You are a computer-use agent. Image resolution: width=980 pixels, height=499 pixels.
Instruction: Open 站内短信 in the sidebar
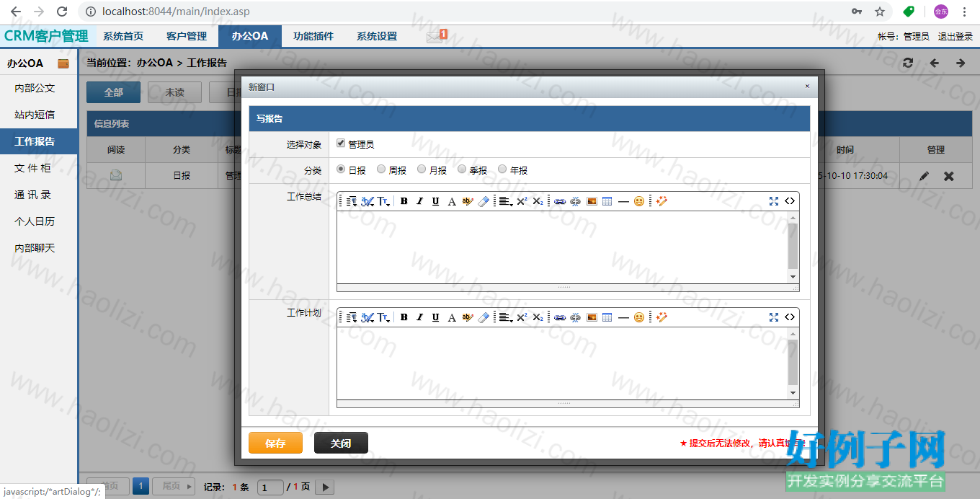coord(35,115)
